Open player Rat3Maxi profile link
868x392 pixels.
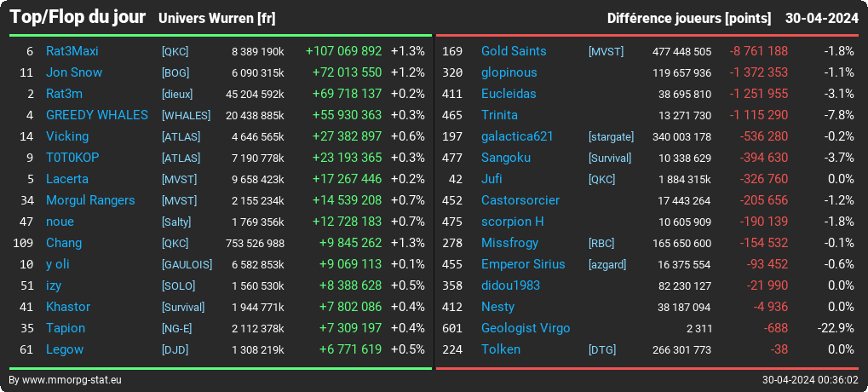point(72,51)
